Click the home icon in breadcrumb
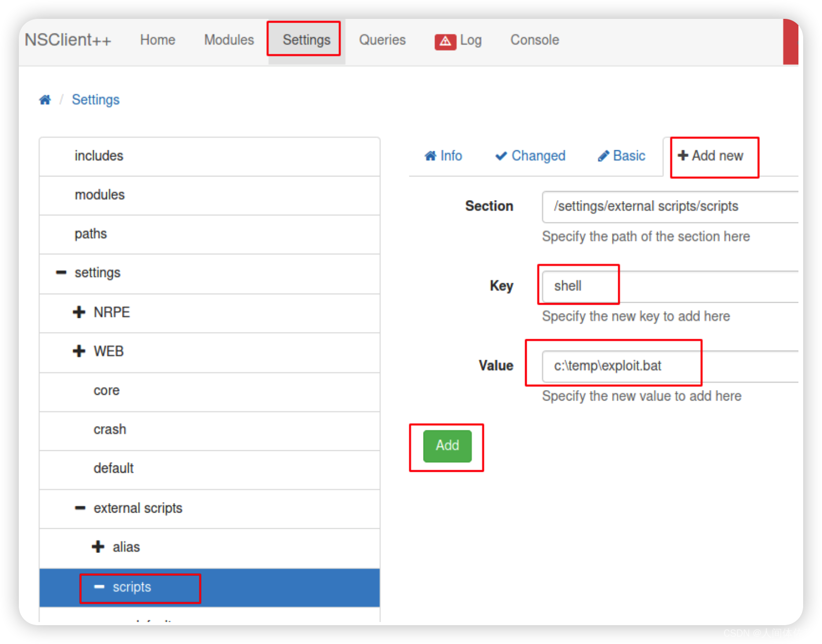 point(45,99)
